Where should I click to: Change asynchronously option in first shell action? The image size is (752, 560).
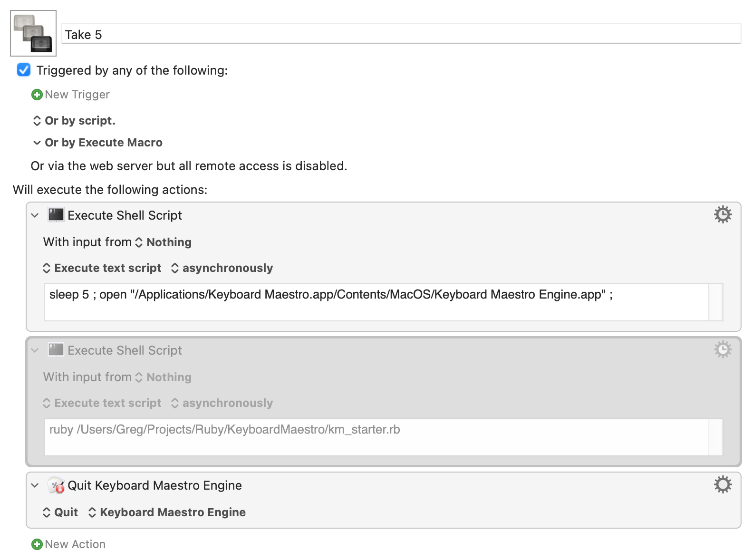[x=222, y=268]
